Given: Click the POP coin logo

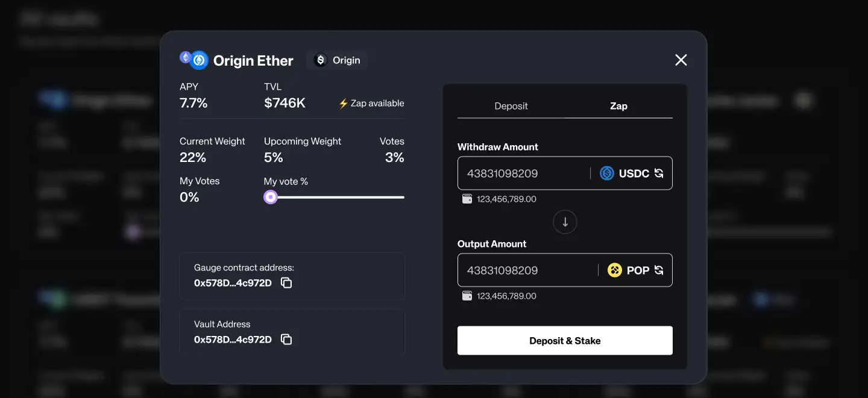Looking at the screenshot, I should [614, 270].
